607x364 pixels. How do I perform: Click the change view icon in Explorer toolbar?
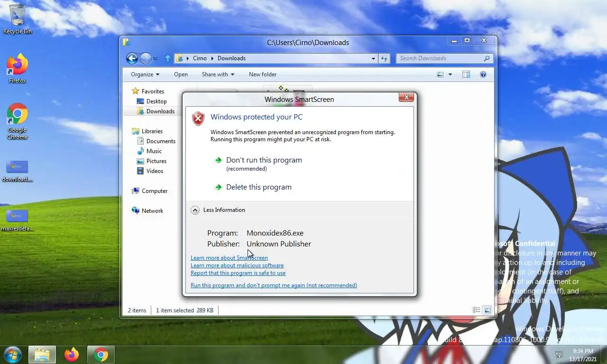tap(440, 74)
